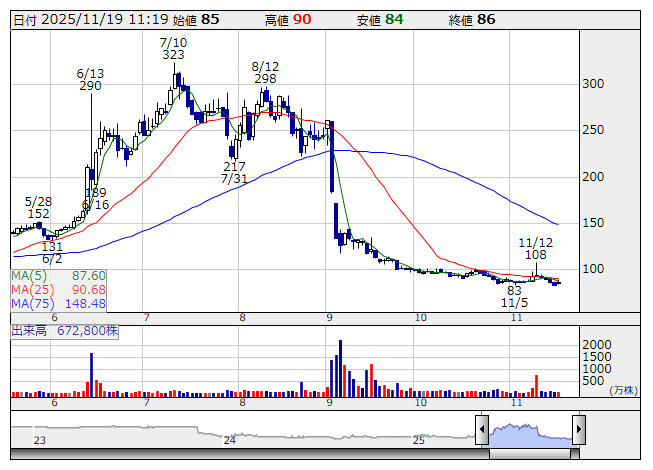Click the 出来高 volume label
The width and height of the screenshot is (653, 470).
click(64, 328)
